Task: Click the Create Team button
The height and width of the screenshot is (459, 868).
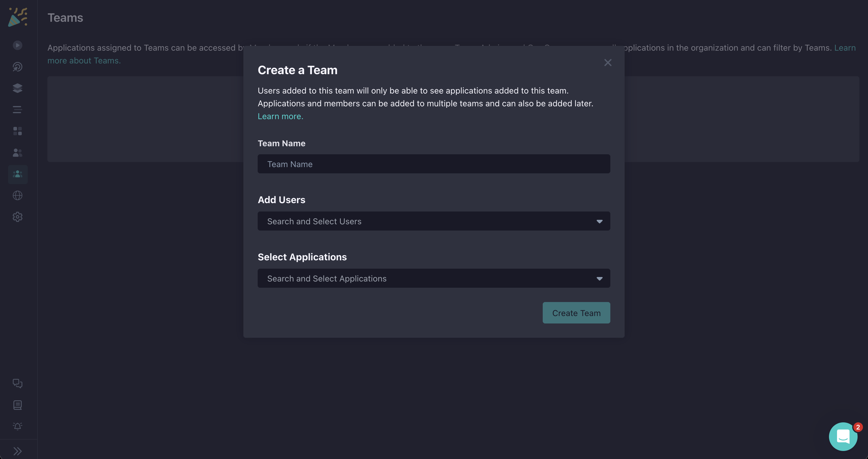Action: [576, 313]
